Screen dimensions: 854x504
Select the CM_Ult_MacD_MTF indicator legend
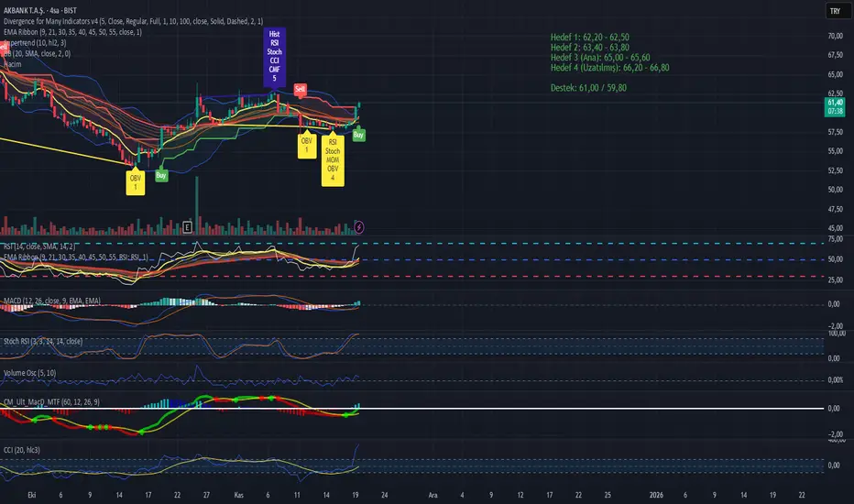click(51, 402)
